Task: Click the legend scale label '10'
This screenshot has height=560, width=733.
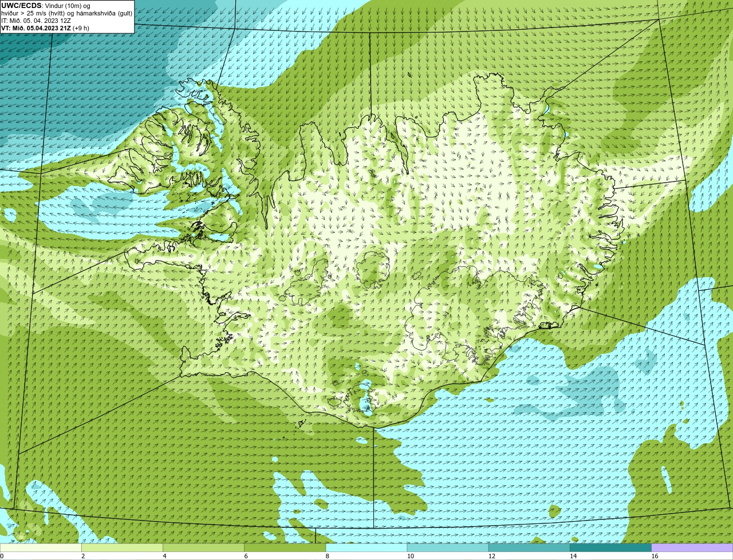Action: click(410, 556)
